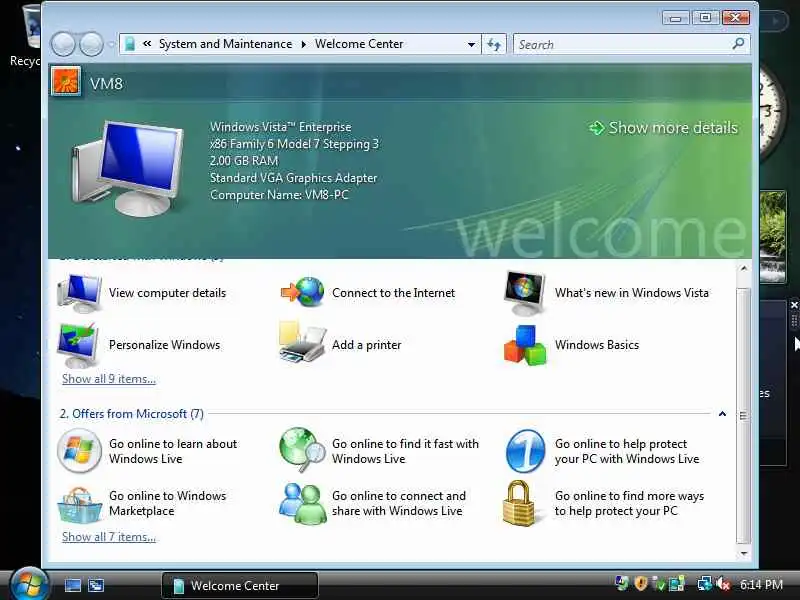Click System and Maintenance breadcrumb

click(x=226, y=44)
